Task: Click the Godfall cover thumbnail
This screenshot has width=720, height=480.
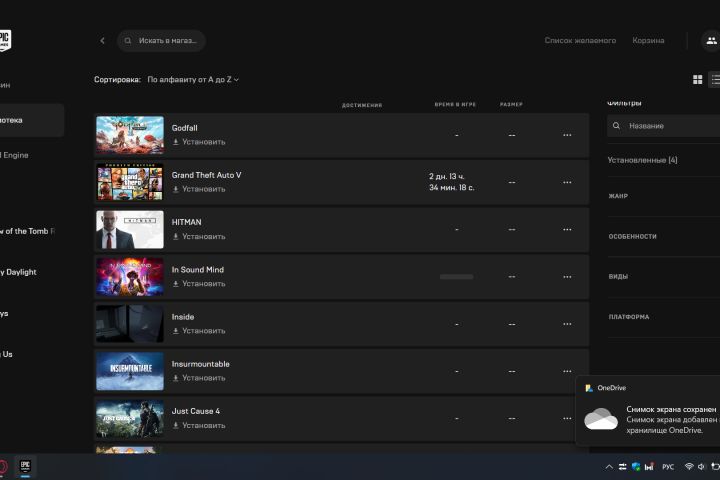Action: (130, 135)
